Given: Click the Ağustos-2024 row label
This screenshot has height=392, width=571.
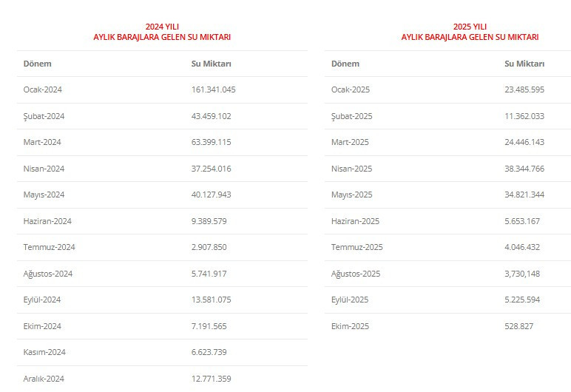Looking at the screenshot, I should [48, 274].
